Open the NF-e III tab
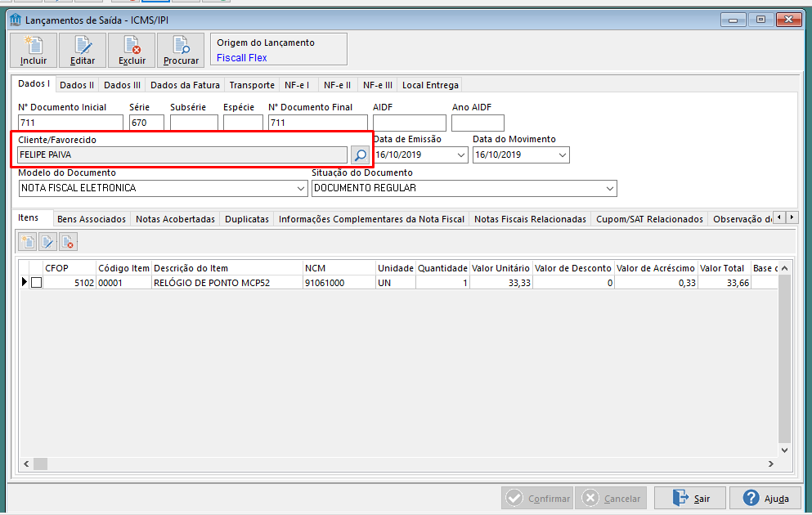 378,85
